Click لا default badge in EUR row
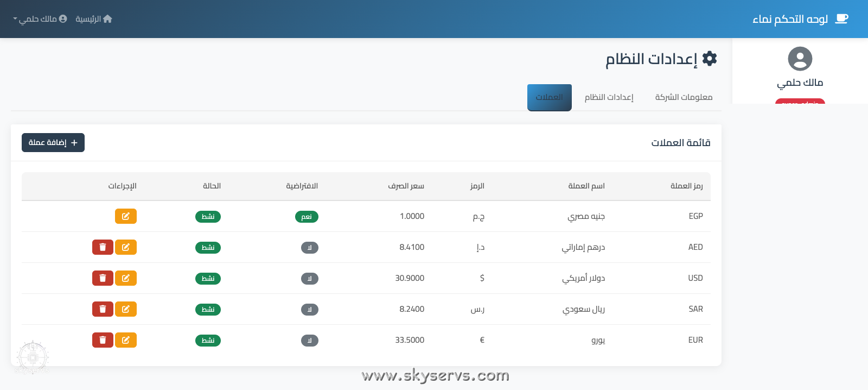 tap(310, 341)
